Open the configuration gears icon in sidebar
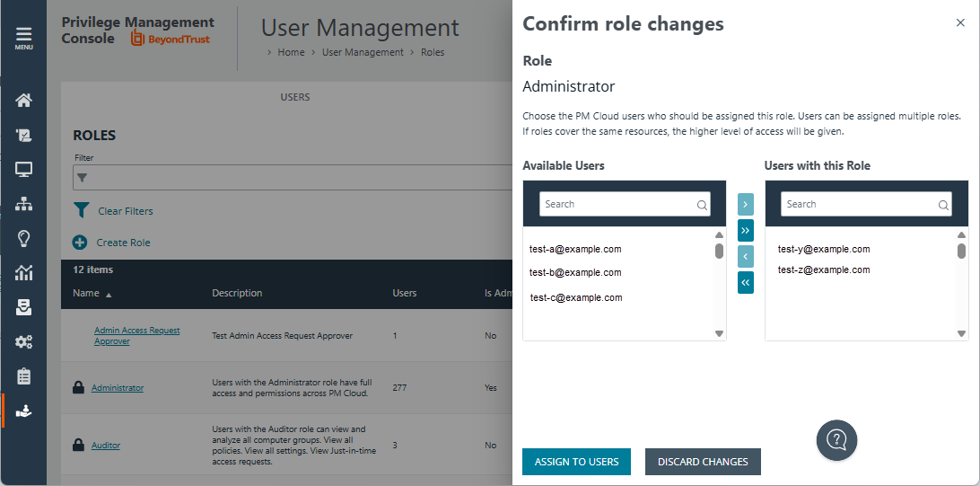 (x=24, y=341)
